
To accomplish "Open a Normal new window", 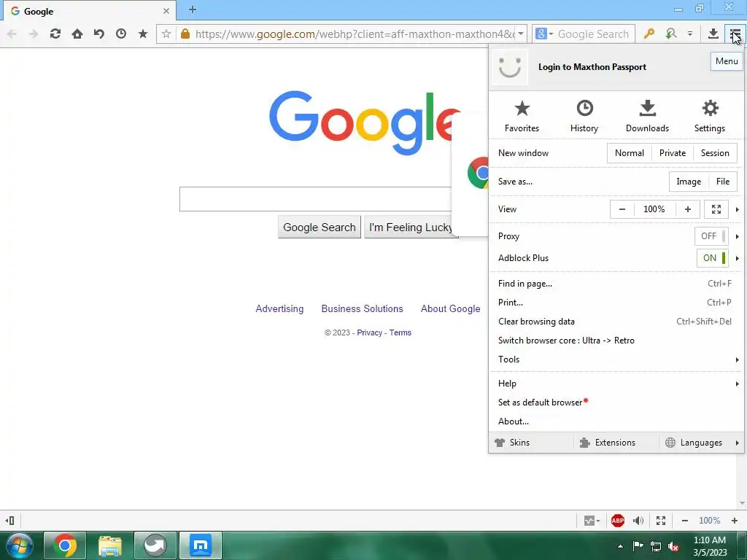I will point(630,153).
